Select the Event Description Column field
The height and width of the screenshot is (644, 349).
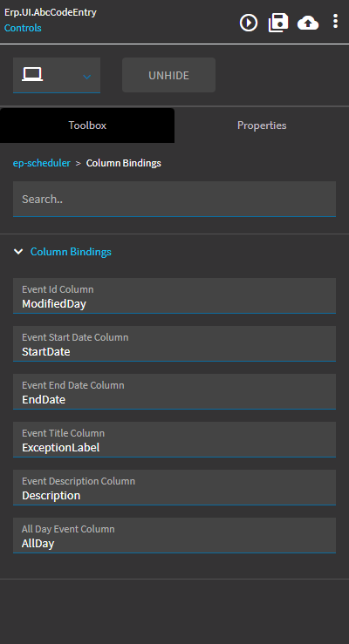[x=174, y=487]
